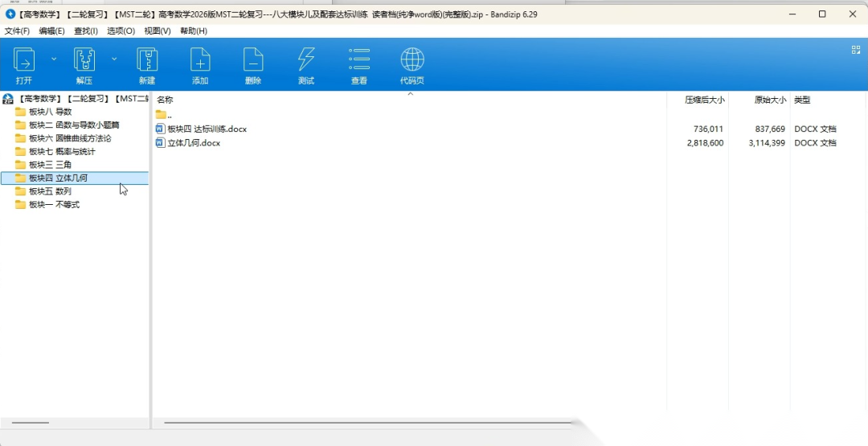Open the view layout grid icon at top right
Image resolution: width=868 pixels, height=446 pixels.
point(856,50)
